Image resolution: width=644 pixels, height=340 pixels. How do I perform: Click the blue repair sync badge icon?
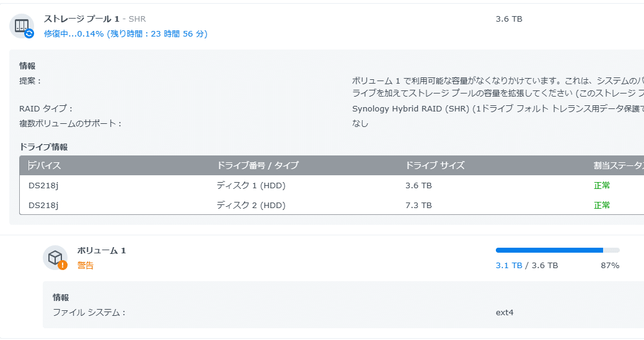[29, 33]
